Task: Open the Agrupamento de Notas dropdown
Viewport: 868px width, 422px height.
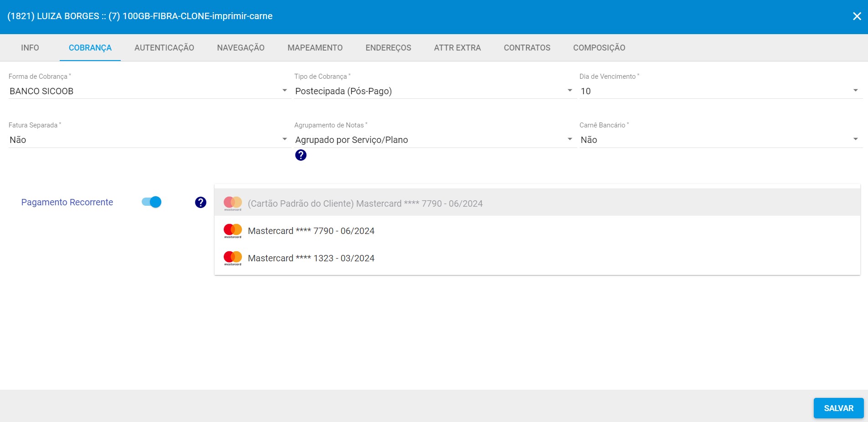Action: [x=435, y=140]
